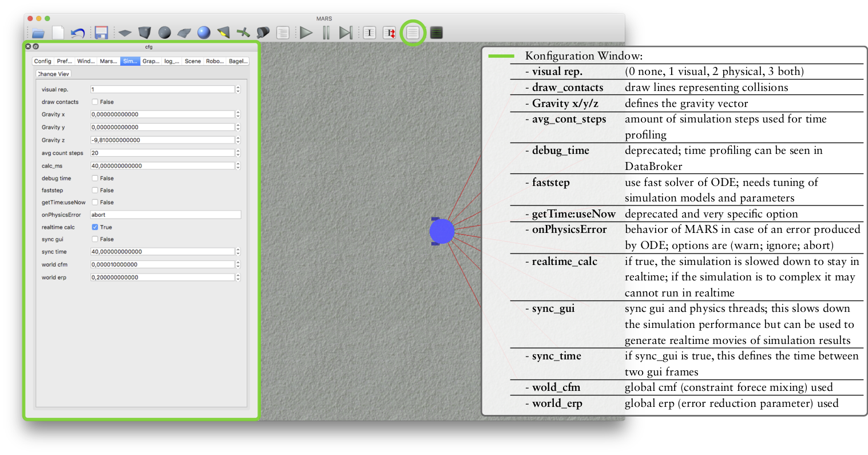Select the Sim... tab
Image resolution: width=868 pixels, height=455 pixels.
click(130, 61)
